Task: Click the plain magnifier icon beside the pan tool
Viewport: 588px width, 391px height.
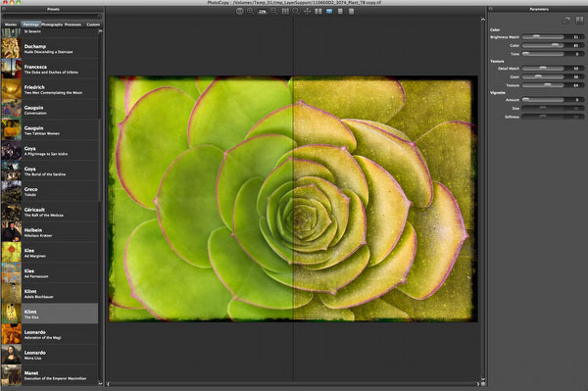Action: tap(296, 11)
